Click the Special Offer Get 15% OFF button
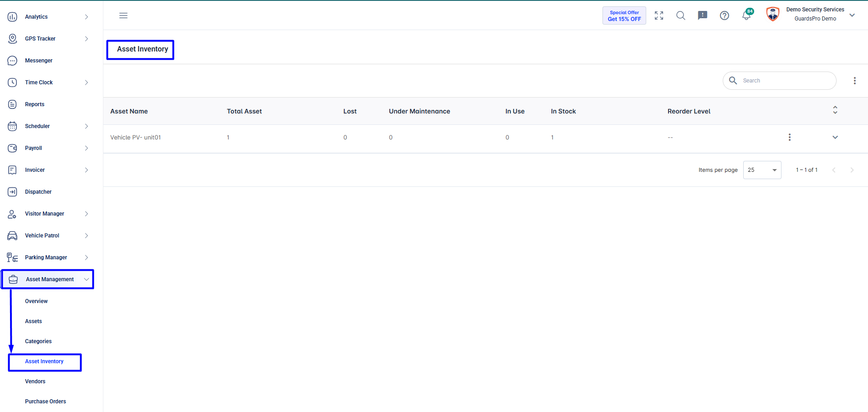This screenshot has height=412, width=868. tap(624, 15)
